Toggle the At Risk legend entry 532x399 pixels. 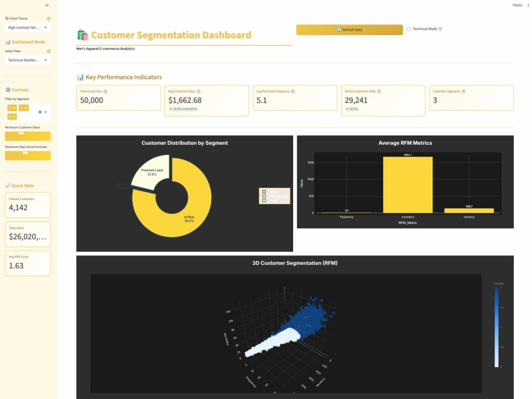tap(274, 192)
